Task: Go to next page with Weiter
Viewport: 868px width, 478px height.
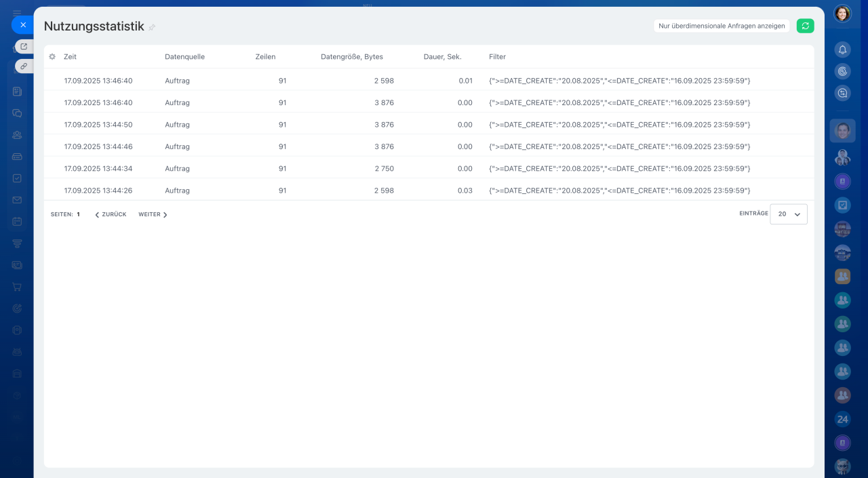Action: click(x=153, y=214)
